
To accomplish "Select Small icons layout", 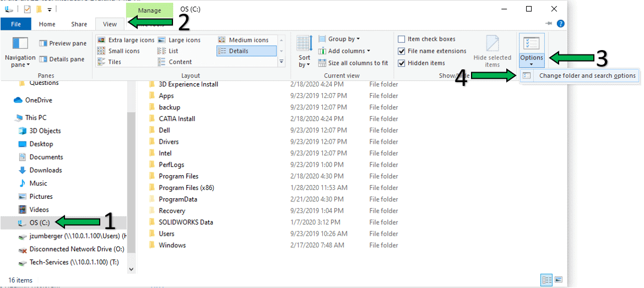I will pyautogui.click(x=118, y=51).
